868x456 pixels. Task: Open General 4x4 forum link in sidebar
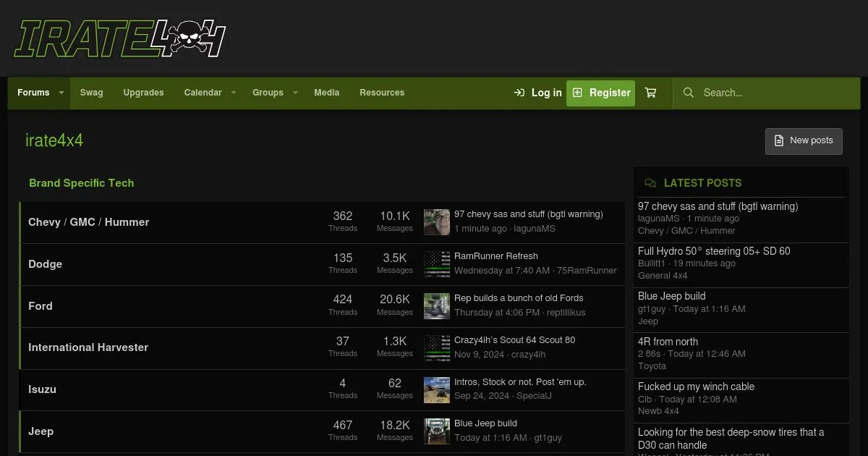[x=663, y=276]
